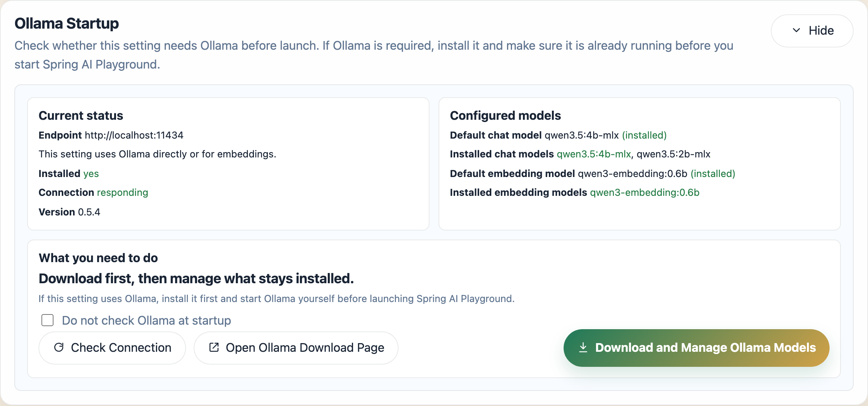Viewport: 868px width, 406px height.
Task: Click 'Download first, then manage what stays installed.'
Action: pos(196,279)
